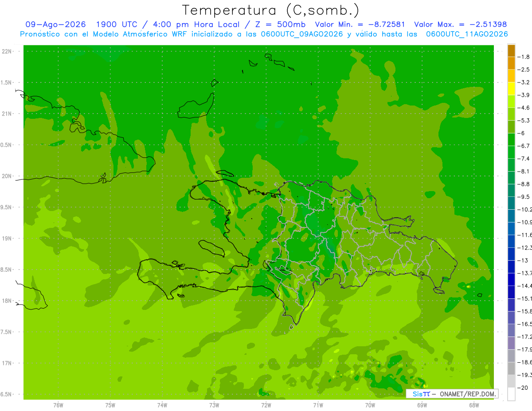Click the 75W longitude label
This screenshot has height=411, width=532.
[110, 405]
